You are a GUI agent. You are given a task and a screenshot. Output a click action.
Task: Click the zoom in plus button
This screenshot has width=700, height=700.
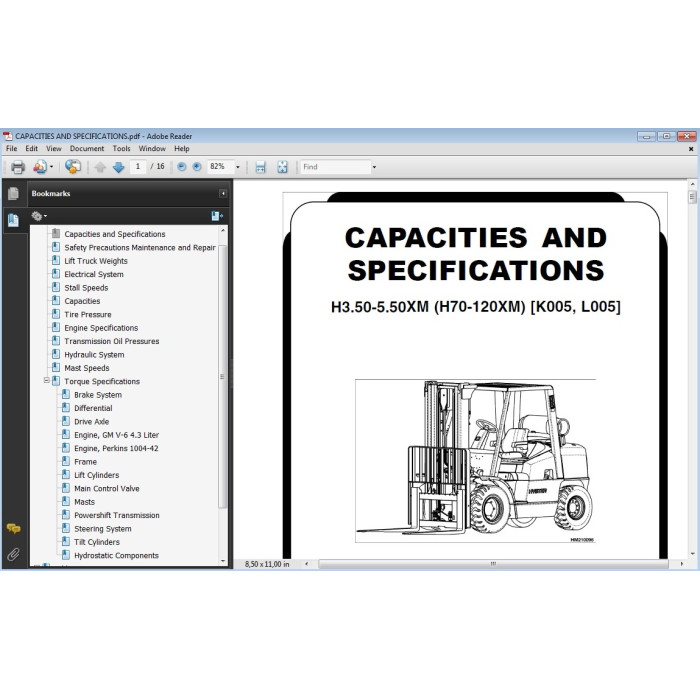(197, 167)
